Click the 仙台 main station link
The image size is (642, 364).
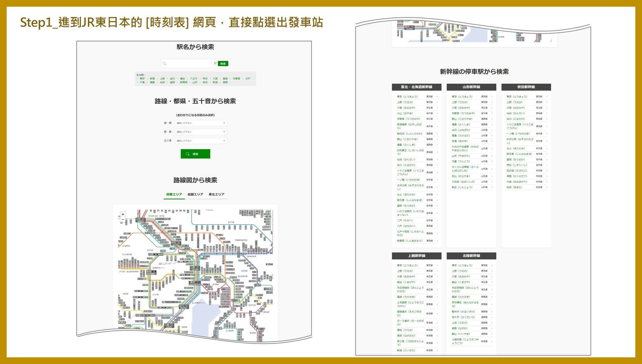[162, 82]
